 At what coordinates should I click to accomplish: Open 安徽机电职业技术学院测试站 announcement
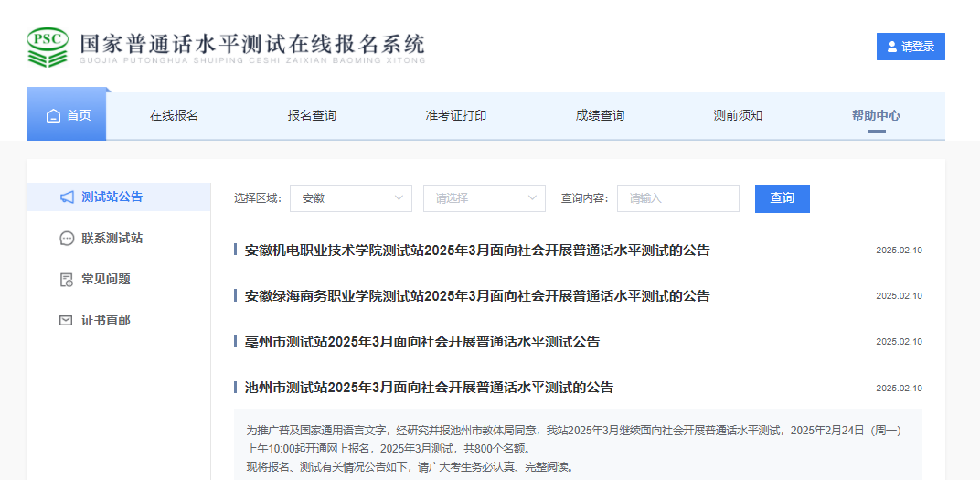(477, 251)
